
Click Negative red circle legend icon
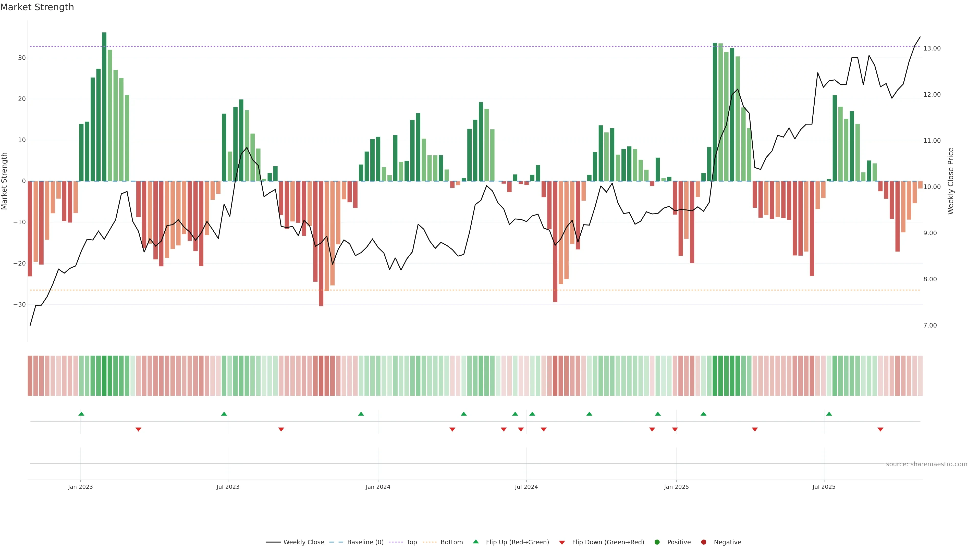click(703, 542)
